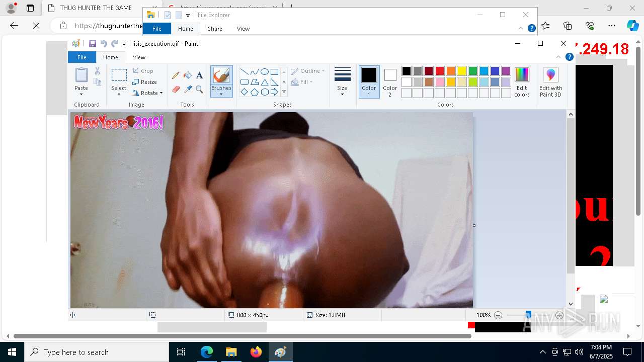Choose the Pentagon shape

coord(254,92)
